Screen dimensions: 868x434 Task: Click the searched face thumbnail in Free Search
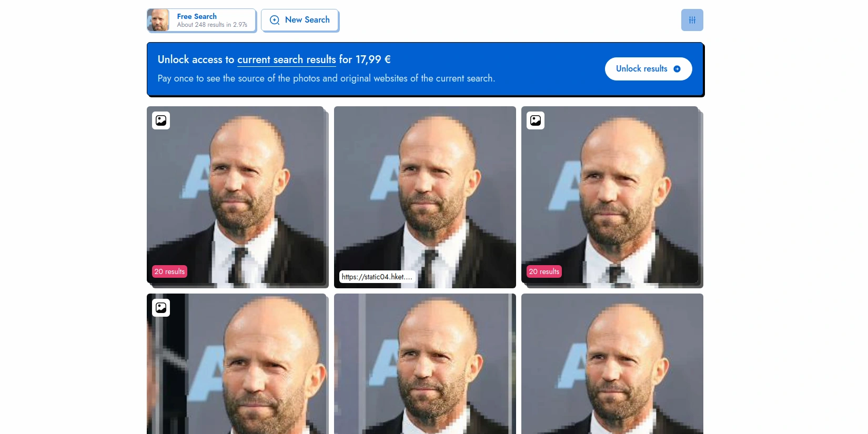158,20
